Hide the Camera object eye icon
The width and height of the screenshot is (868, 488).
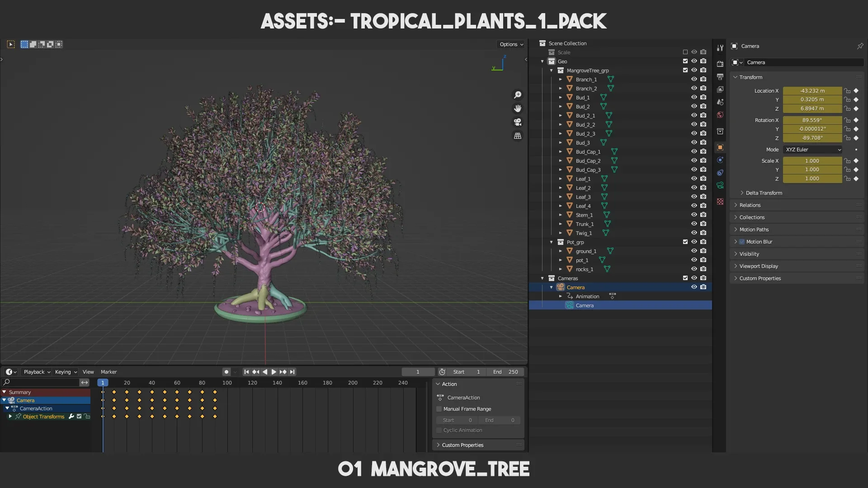694,287
